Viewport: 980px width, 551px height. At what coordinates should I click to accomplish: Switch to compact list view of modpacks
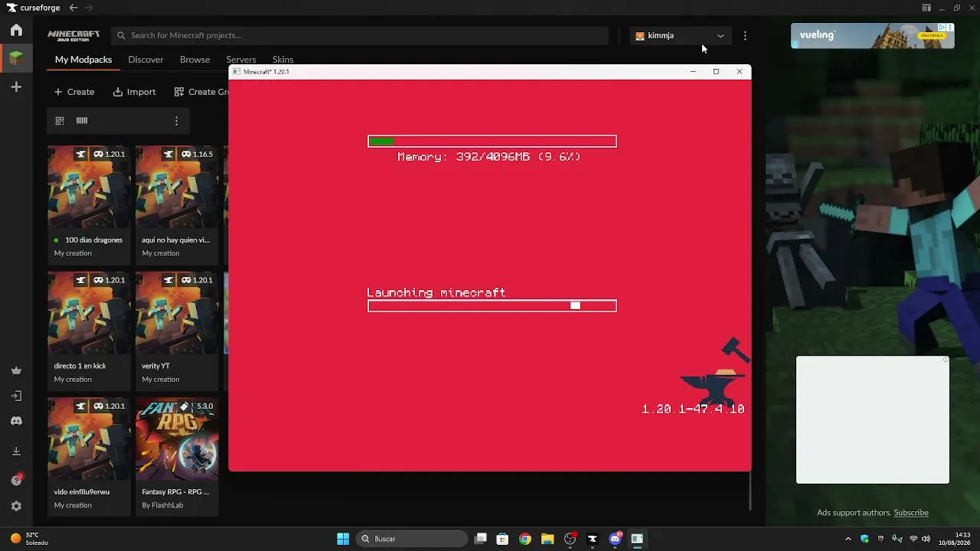point(82,121)
